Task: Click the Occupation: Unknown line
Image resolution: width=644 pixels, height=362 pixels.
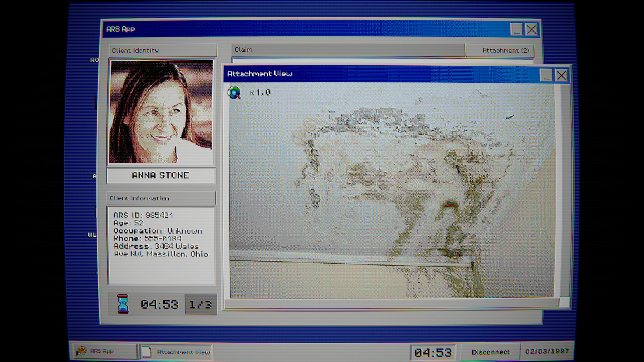Action: click(x=158, y=231)
